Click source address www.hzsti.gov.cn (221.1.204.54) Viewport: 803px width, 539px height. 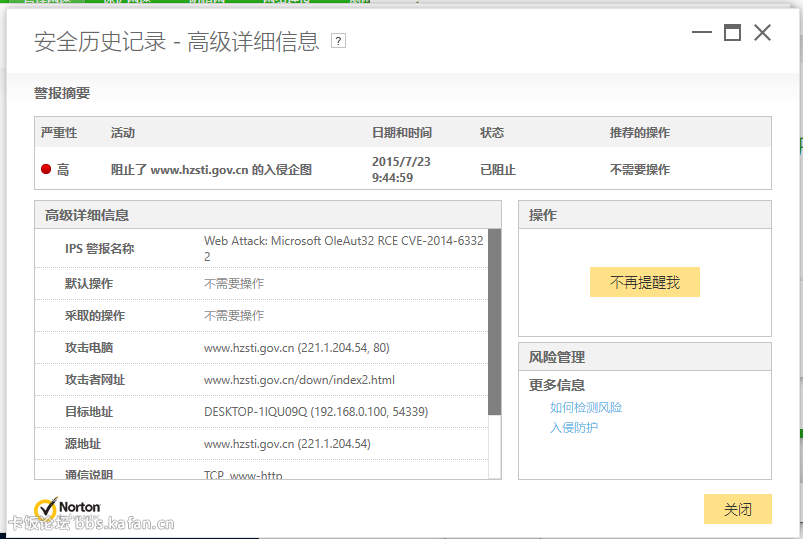pyautogui.click(x=287, y=444)
